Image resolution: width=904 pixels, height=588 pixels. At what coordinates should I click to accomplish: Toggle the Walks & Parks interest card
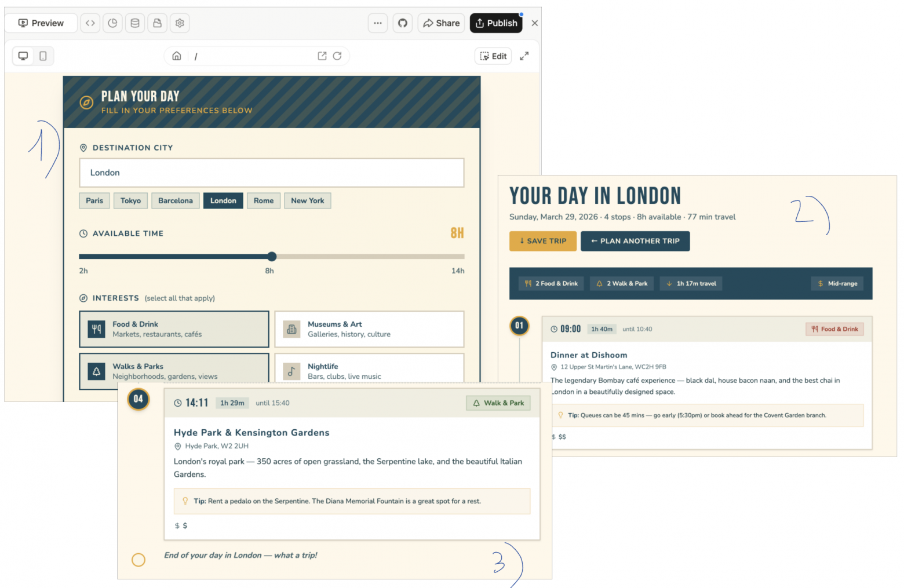point(174,371)
